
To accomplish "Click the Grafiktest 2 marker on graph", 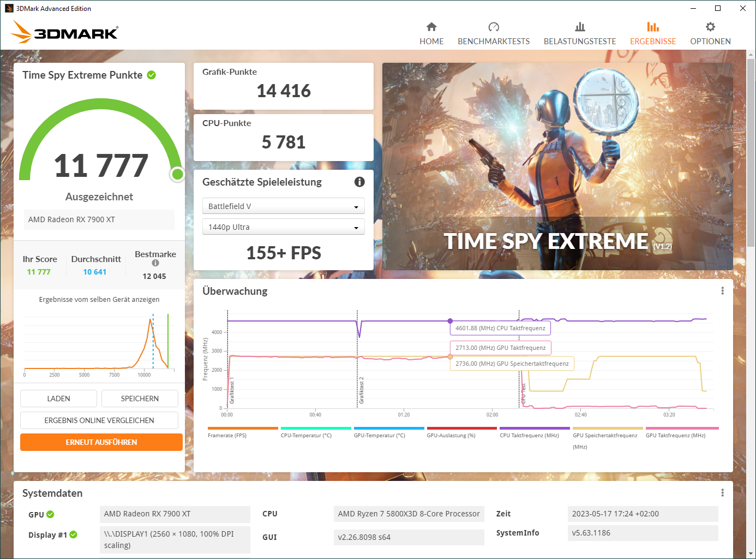I will (361, 390).
